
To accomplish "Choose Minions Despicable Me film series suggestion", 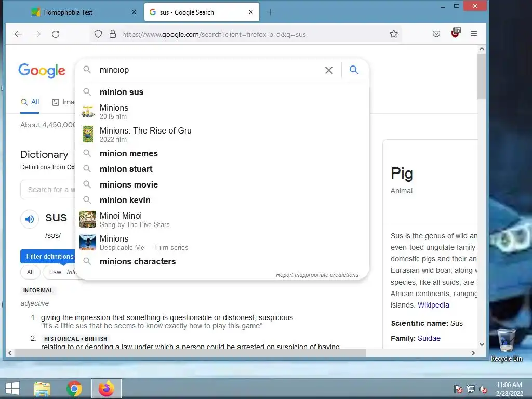I will 222,243.
